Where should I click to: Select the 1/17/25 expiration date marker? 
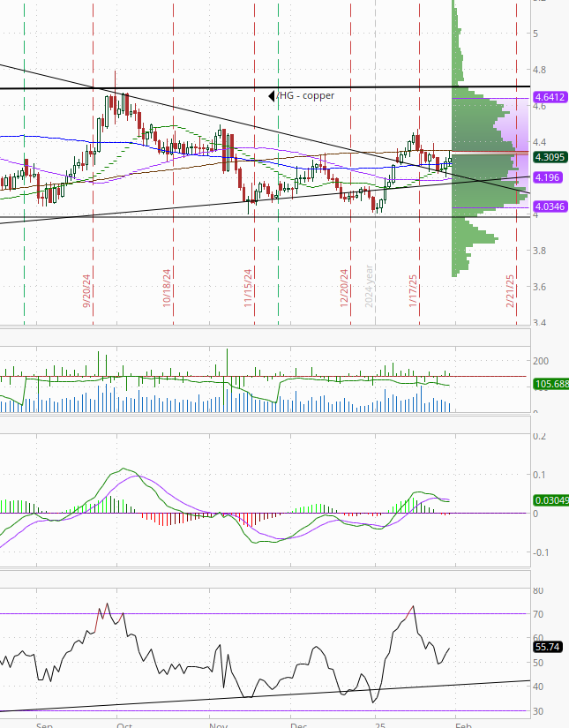click(x=413, y=290)
